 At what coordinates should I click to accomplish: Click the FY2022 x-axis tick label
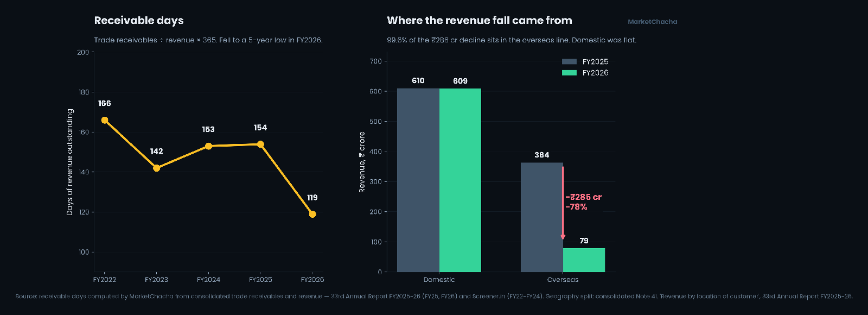(105, 280)
